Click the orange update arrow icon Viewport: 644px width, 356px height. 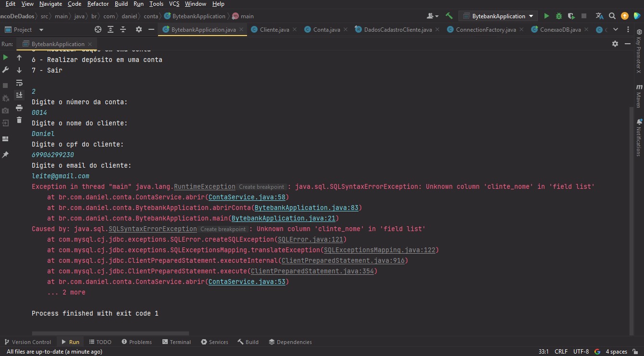(624, 16)
